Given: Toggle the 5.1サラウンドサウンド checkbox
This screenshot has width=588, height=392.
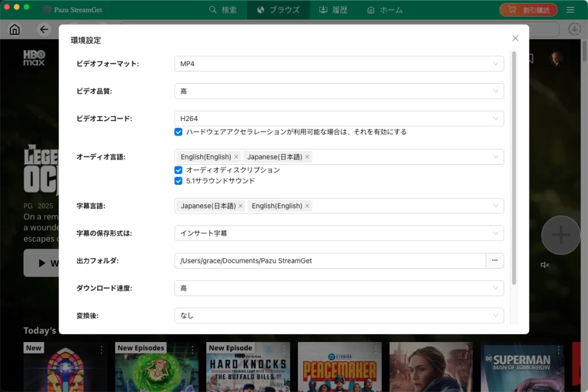Looking at the screenshot, I should pos(179,181).
